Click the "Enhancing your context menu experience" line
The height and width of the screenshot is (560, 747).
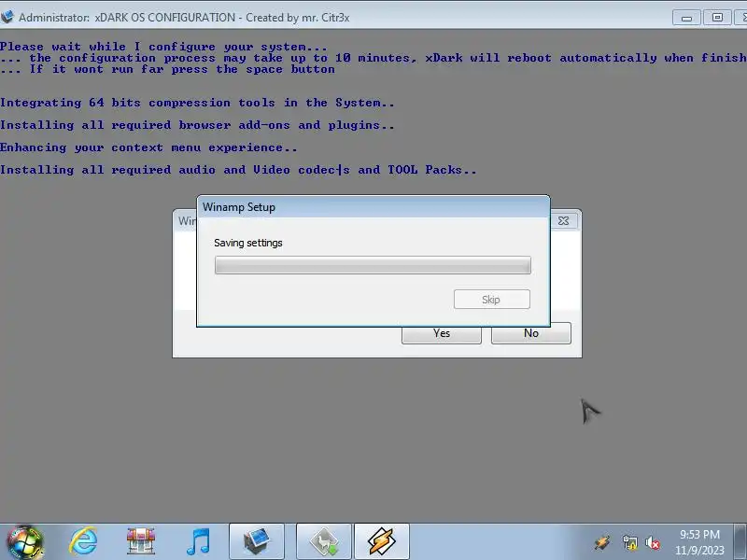148,147
